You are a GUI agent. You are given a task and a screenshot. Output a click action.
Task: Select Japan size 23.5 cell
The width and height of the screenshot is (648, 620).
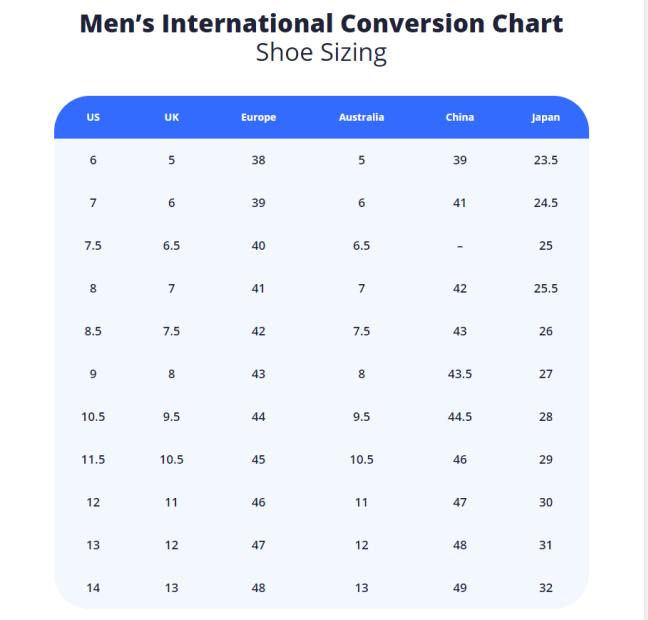click(545, 160)
